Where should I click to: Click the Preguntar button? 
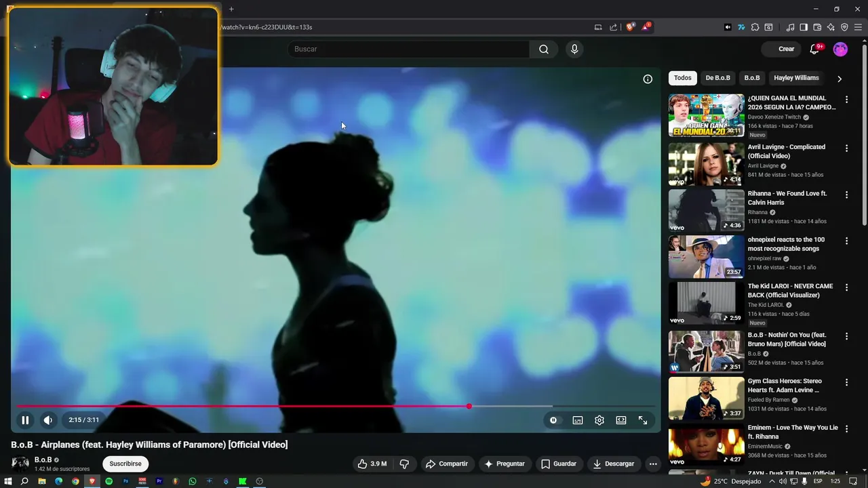coord(505,464)
